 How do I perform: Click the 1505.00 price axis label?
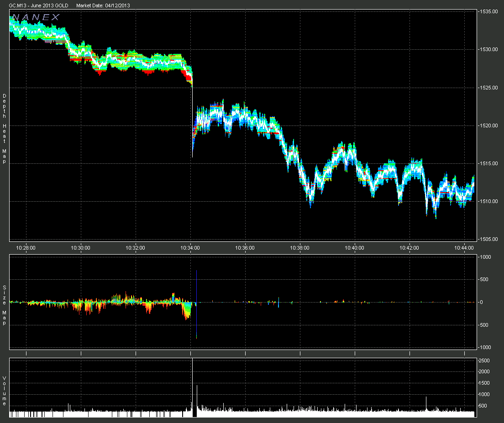(488, 239)
